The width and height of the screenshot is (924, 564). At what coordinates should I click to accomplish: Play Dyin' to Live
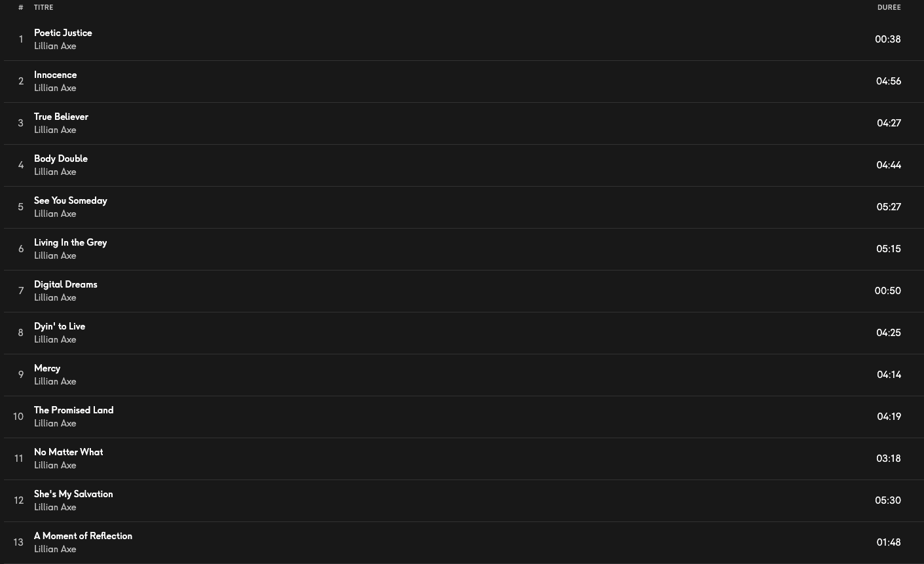pyautogui.click(x=60, y=326)
